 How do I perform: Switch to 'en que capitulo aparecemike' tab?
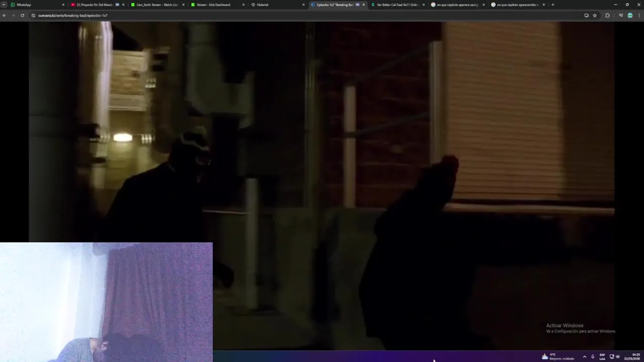517,5
